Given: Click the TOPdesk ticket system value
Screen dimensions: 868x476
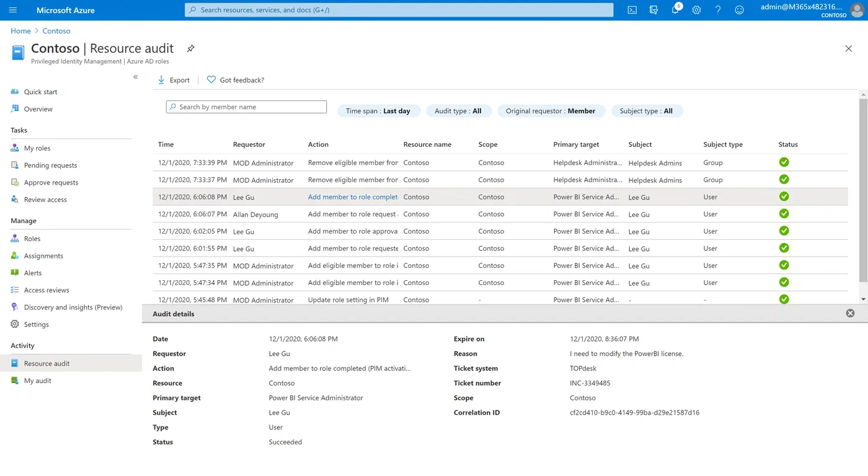Looking at the screenshot, I should click(582, 368).
